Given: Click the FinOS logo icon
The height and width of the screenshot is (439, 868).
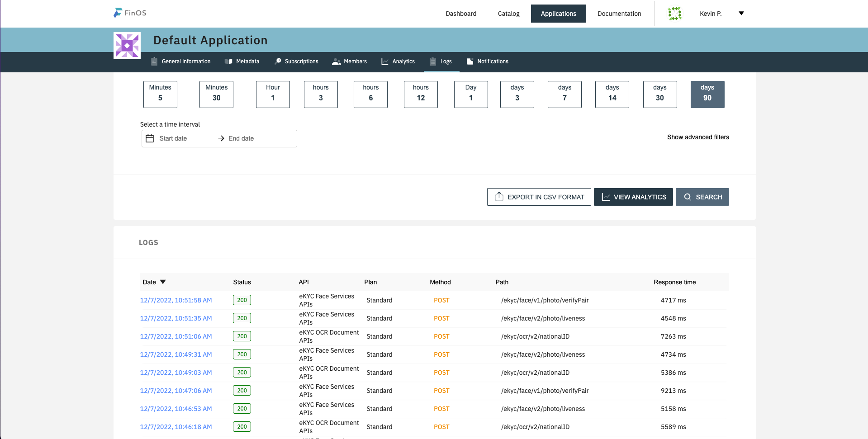Looking at the screenshot, I should (118, 13).
